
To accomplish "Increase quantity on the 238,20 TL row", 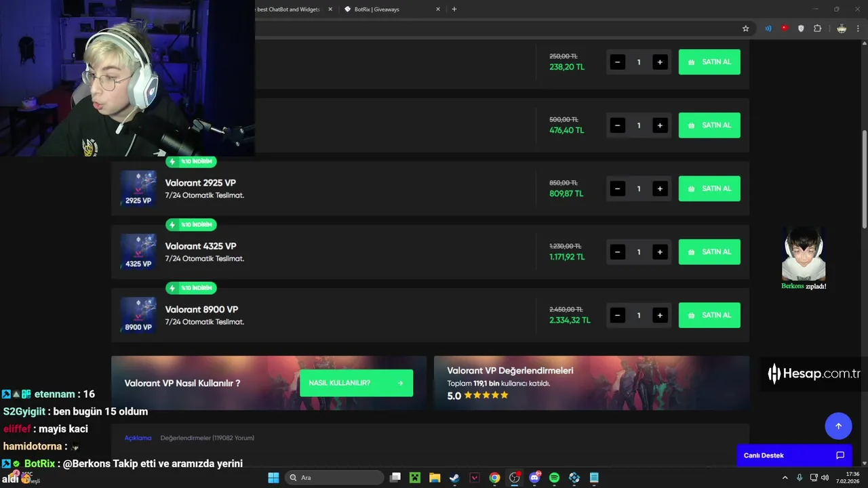I will point(659,62).
